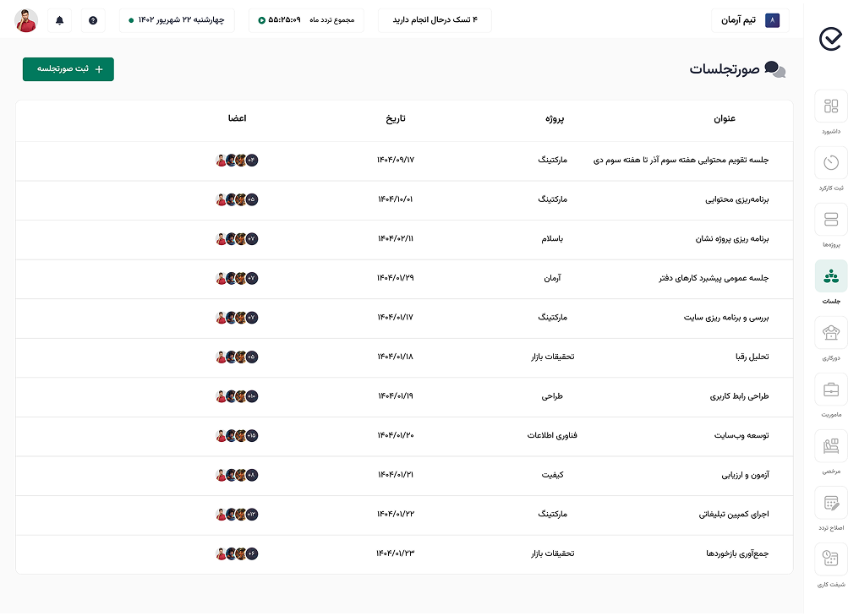Screen dimensions: 859x616
Task: Click the تاریخ column header
Action: tap(396, 118)
